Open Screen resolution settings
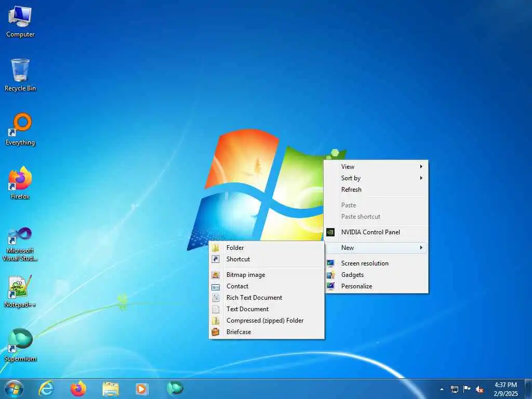532x399 pixels. (x=377, y=263)
